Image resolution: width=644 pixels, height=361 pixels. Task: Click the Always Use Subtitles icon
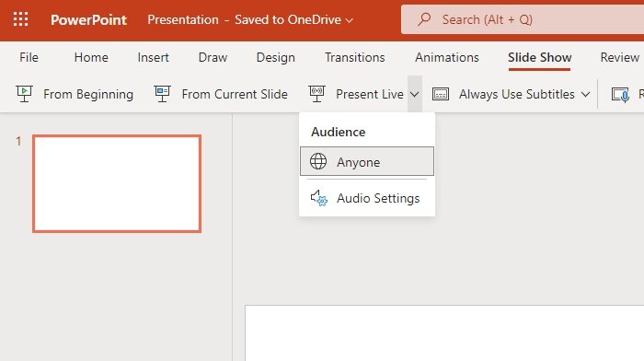[x=441, y=94]
